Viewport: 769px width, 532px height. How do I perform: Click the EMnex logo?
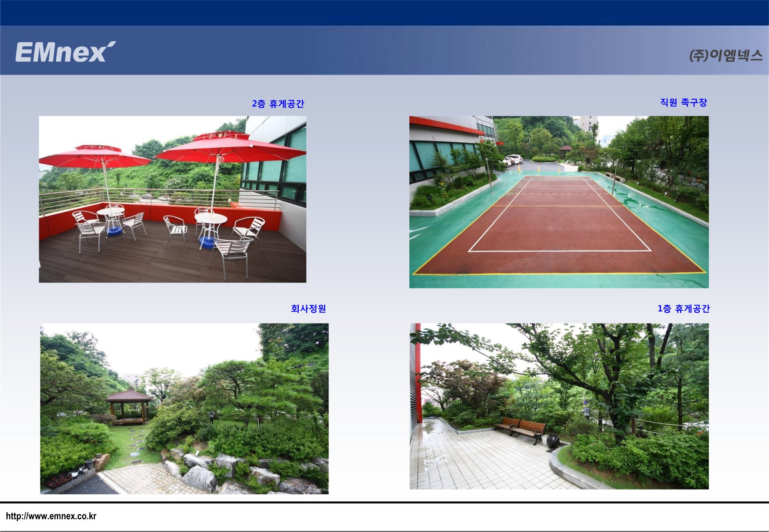(x=66, y=52)
